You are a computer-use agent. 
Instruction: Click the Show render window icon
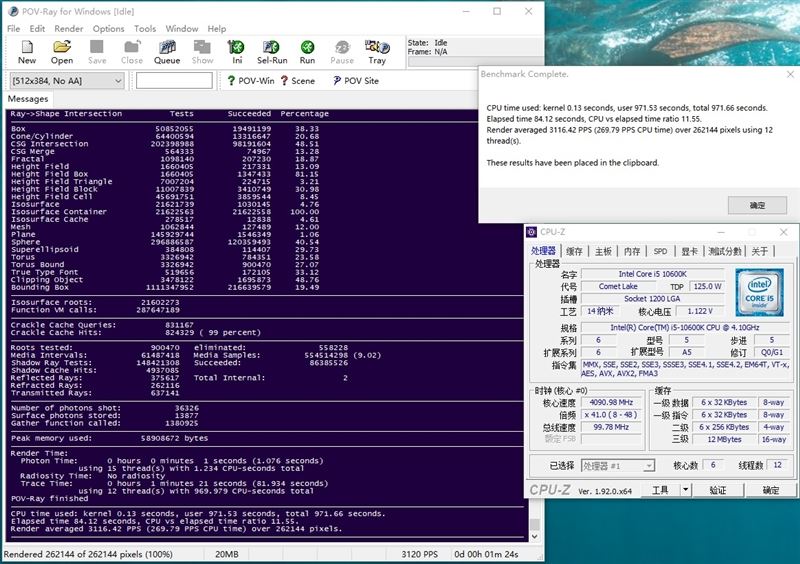[x=202, y=52]
